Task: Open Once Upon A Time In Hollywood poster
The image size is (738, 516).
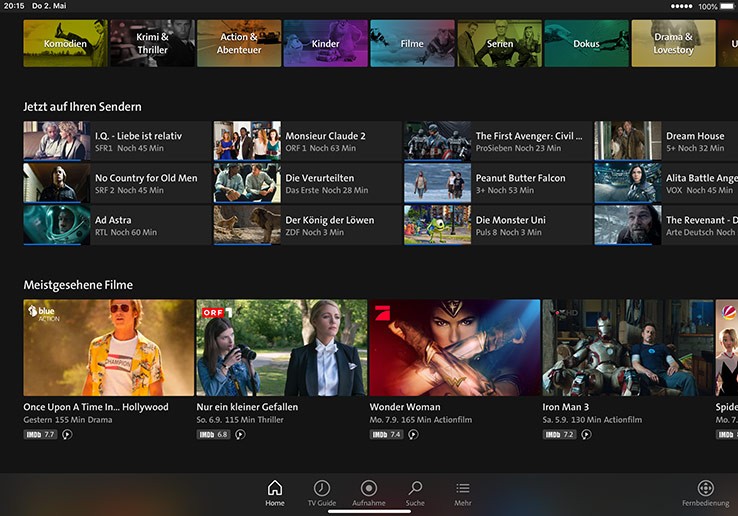Action: (109, 347)
